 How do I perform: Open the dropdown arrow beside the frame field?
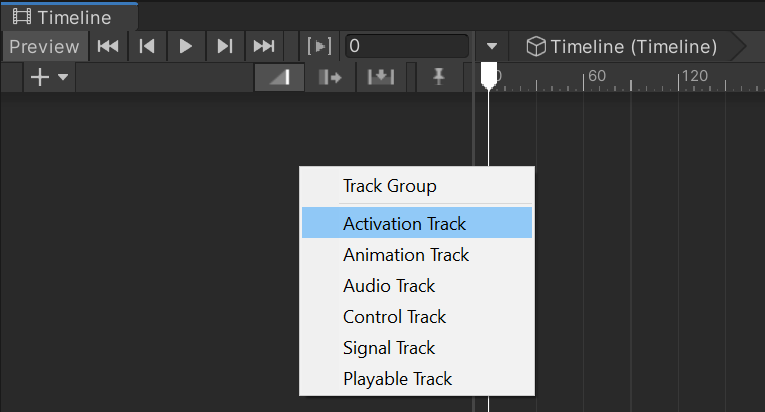coord(492,46)
